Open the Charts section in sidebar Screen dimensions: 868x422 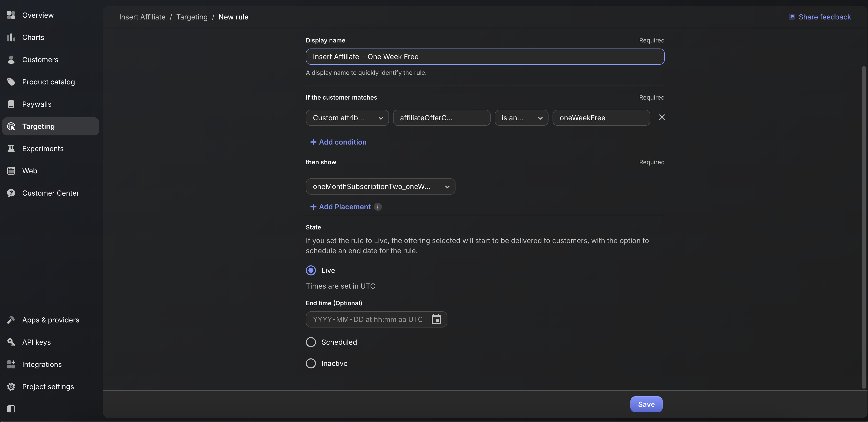tap(33, 37)
